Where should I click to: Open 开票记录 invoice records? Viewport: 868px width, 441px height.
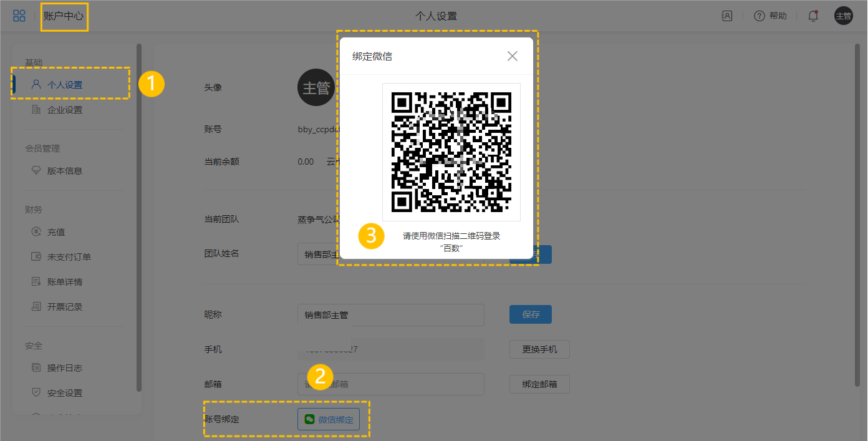pos(64,307)
